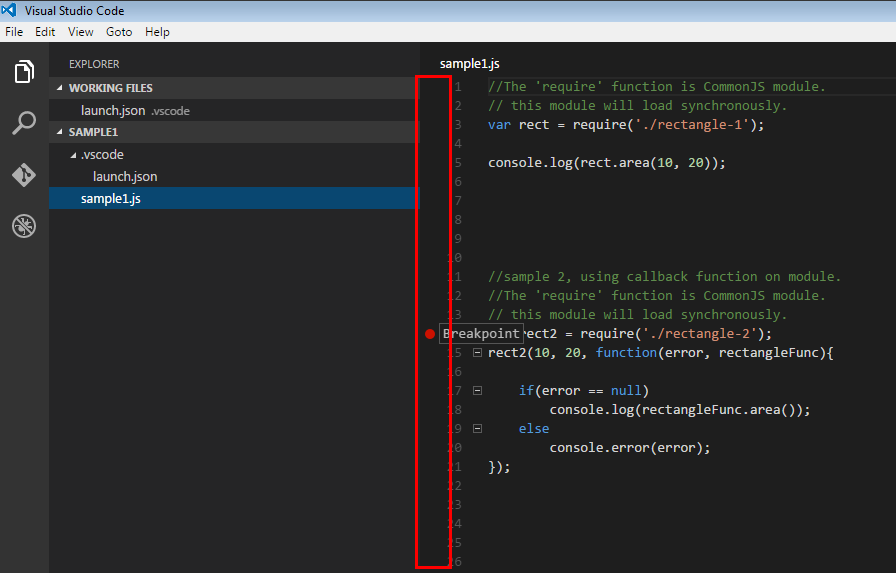
Task: Open the View menu
Action: tap(81, 32)
